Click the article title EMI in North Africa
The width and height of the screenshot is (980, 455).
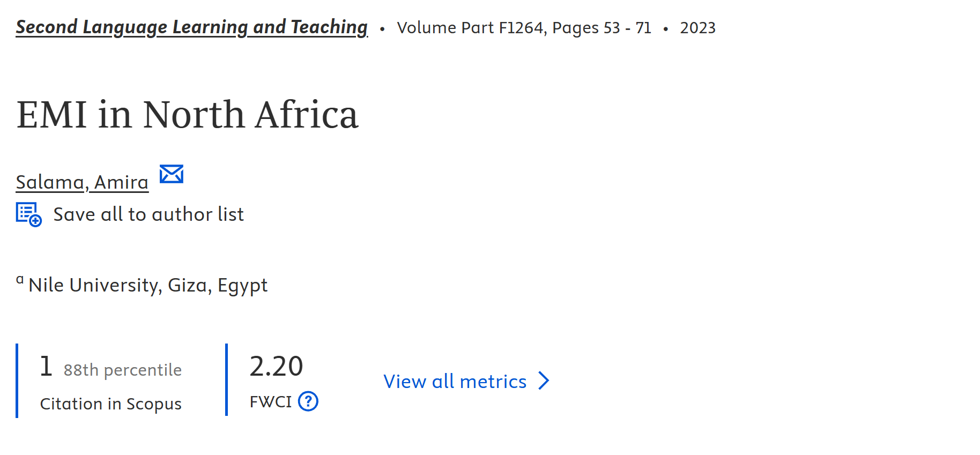187,114
